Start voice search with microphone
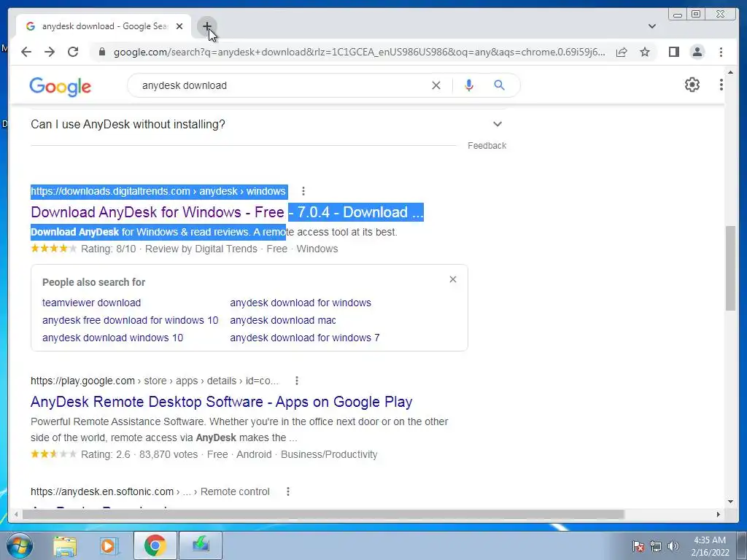Viewport: 747px width, 560px height. click(x=469, y=85)
